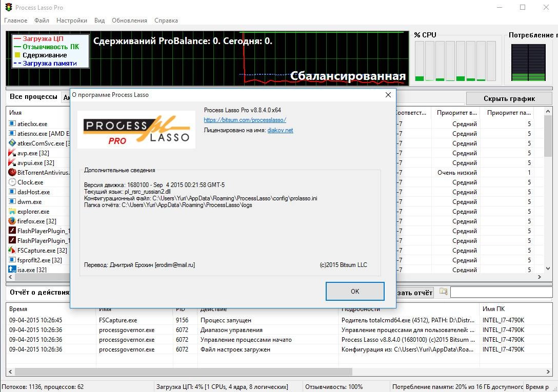Click the action log horizontal scrollbar thumb

coord(183,372)
